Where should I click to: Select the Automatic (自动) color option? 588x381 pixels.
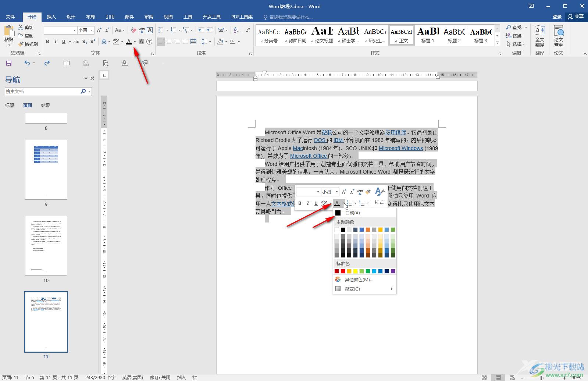click(364, 213)
